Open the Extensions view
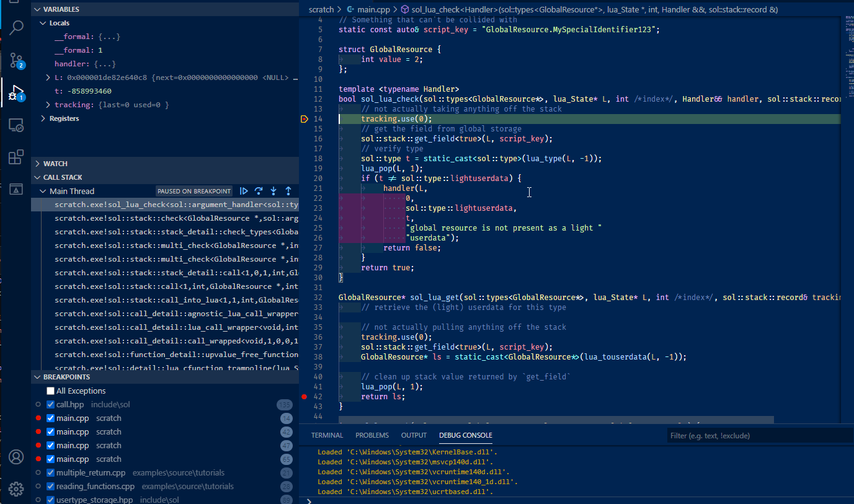 (x=16, y=157)
